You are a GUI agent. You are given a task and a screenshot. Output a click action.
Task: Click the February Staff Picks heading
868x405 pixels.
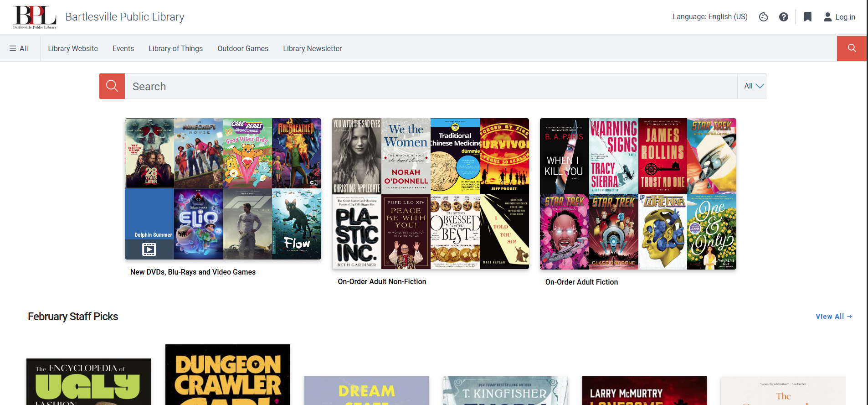(73, 317)
